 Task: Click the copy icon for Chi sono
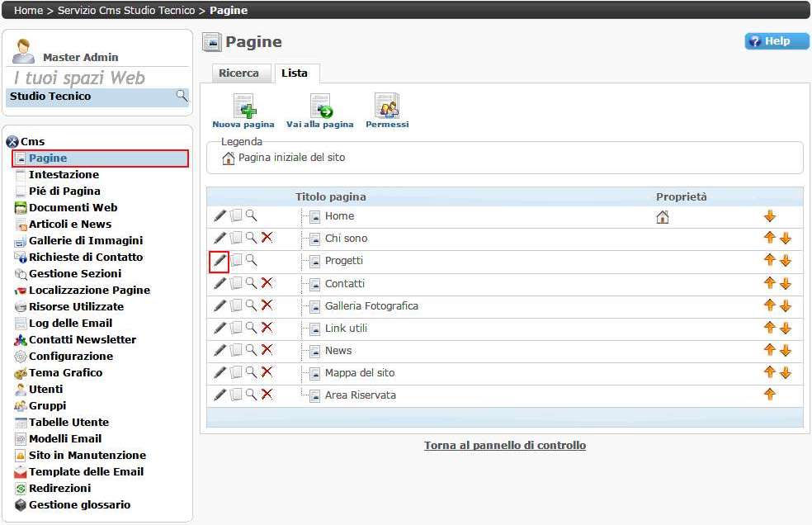click(x=236, y=239)
